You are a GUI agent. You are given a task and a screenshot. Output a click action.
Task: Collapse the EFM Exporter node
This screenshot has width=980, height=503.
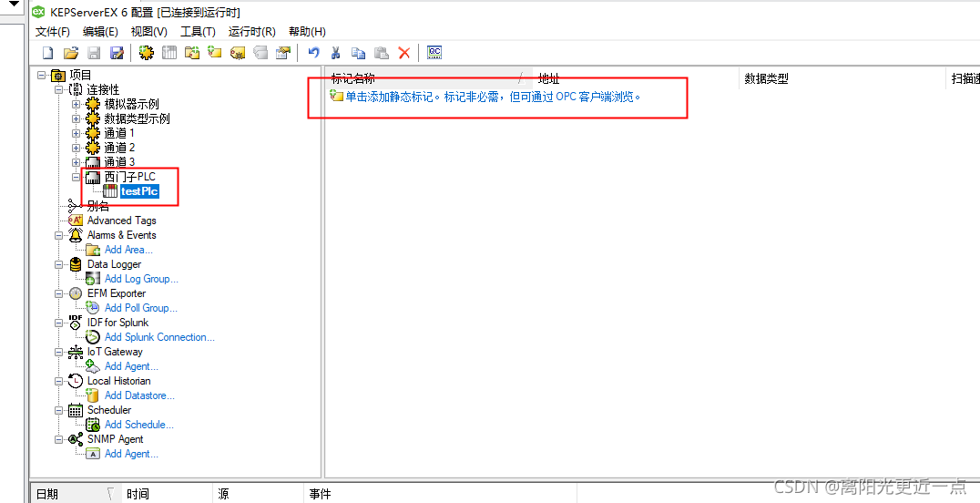click(x=59, y=293)
